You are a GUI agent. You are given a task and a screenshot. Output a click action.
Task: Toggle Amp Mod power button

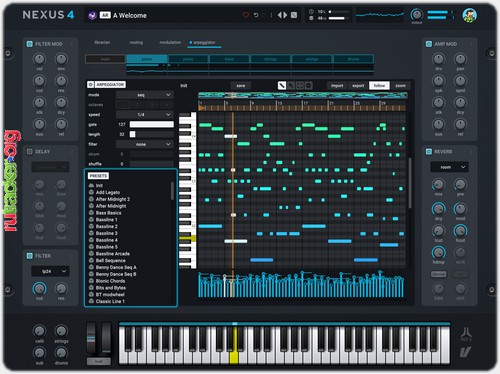point(429,44)
